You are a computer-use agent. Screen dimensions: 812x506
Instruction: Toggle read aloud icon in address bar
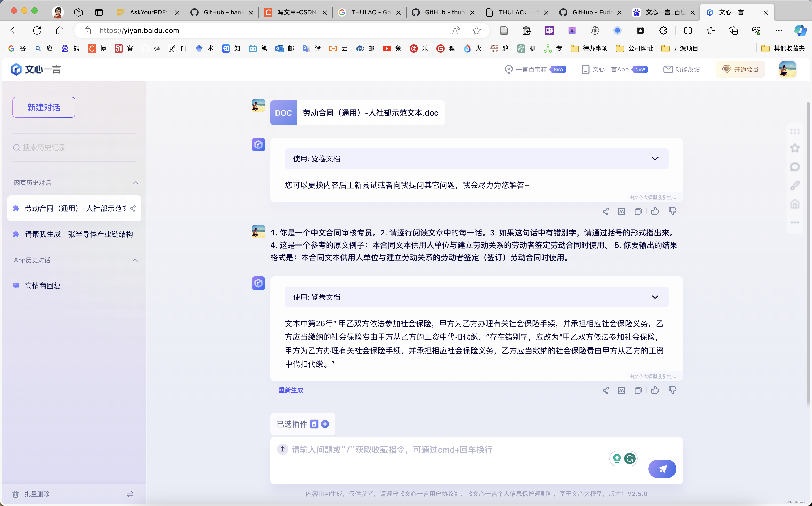pyautogui.click(x=456, y=30)
